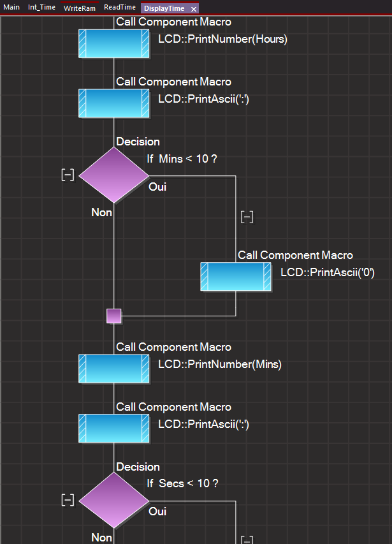Open the Int_Time macro tab

point(41,8)
